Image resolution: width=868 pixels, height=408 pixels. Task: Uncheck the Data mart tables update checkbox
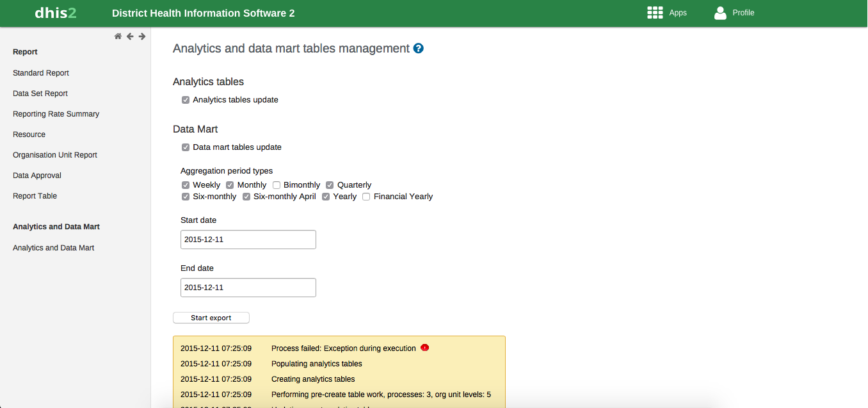[x=186, y=147]
